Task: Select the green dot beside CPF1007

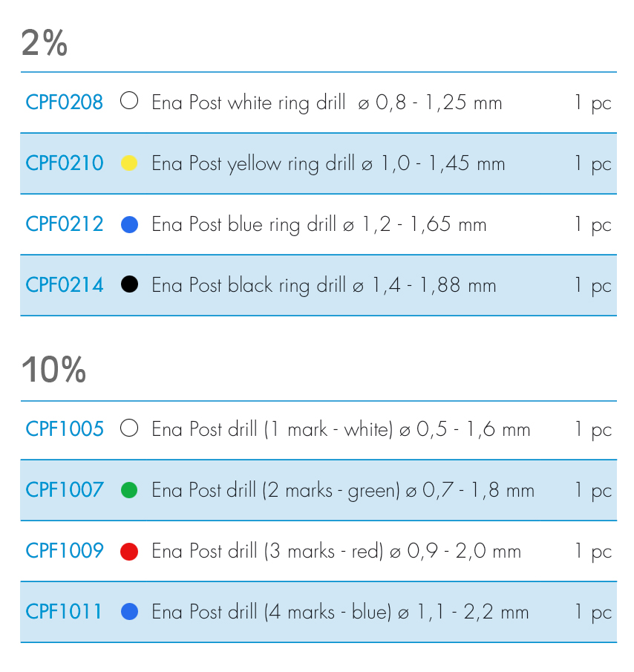Action: tap(129, 490)
